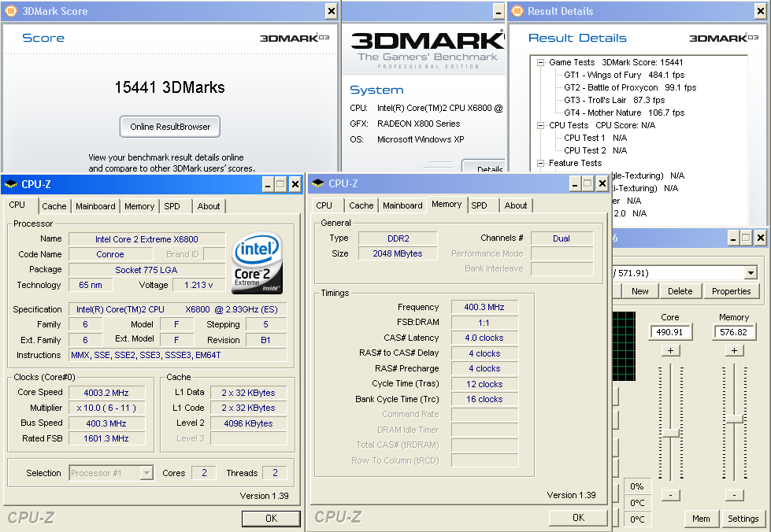Switch to Cache tab in left CPU-Z

(54, 206)
